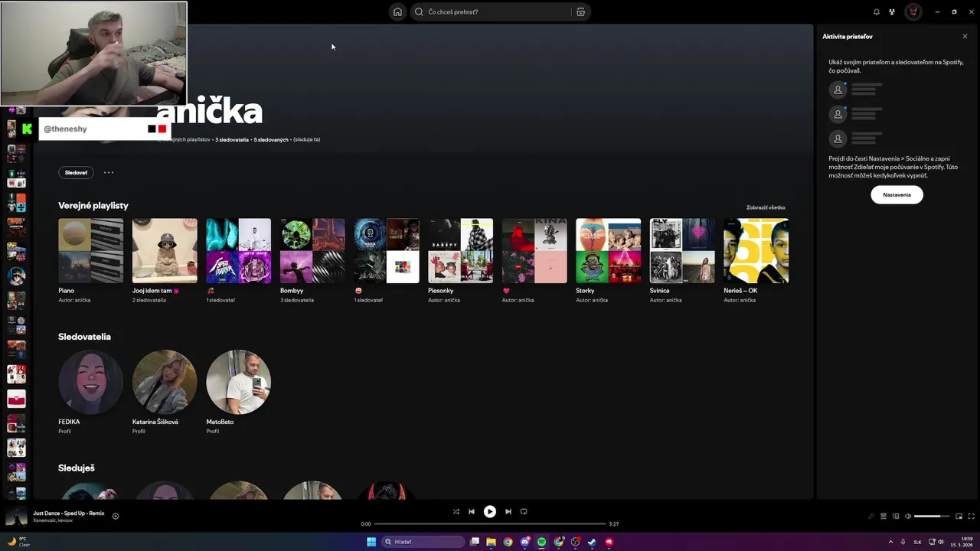Click the Hľadať taskbar search box
Viewport: 980px width, 551px height.
(x=423, y=542)
